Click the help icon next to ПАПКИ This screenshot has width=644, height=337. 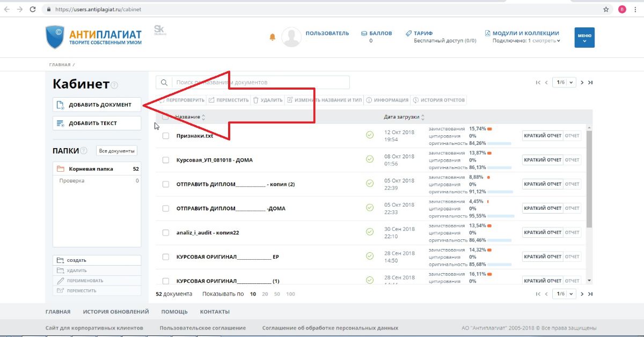pyautogui.click(x=84, y=151)
